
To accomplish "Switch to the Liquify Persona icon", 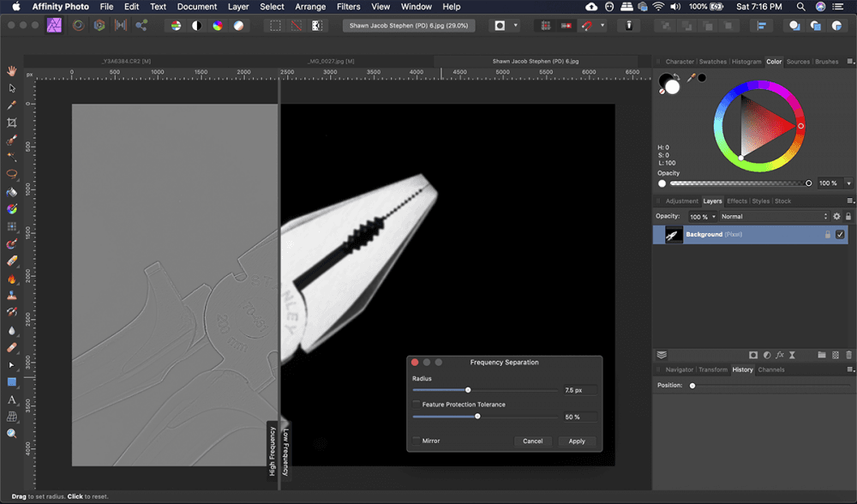I will click(78, 26).
